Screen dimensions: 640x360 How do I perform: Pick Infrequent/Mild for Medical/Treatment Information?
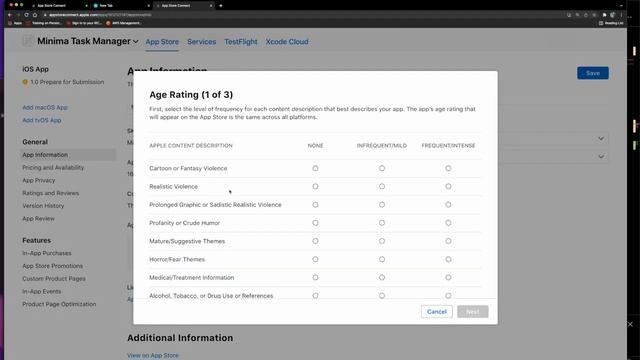[x=382, y=278]
